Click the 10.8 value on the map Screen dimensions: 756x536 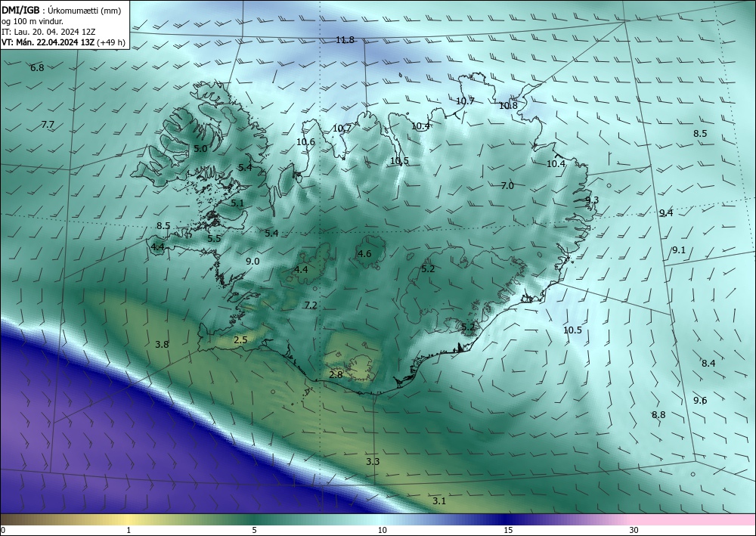pos(508,106)
